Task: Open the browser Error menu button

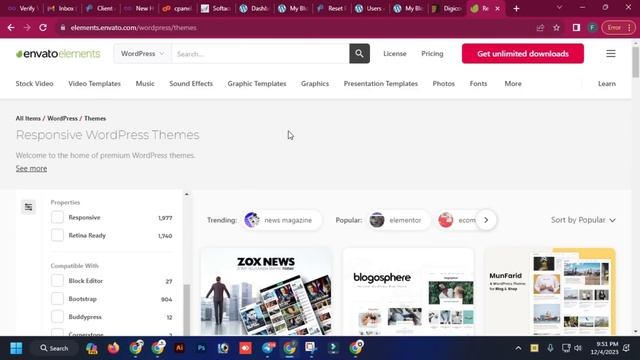Action: [x=618, y=28]
